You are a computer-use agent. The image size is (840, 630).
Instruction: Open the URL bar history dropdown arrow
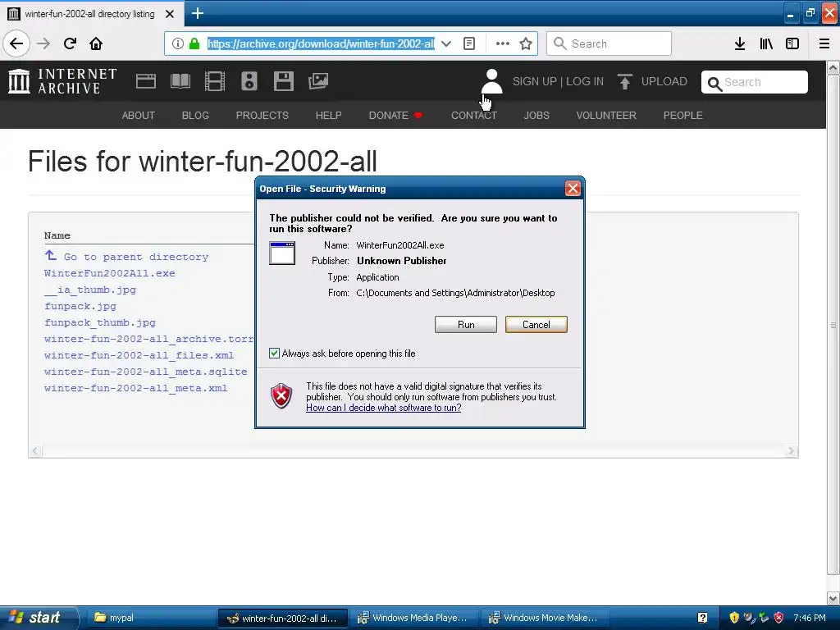445,43
